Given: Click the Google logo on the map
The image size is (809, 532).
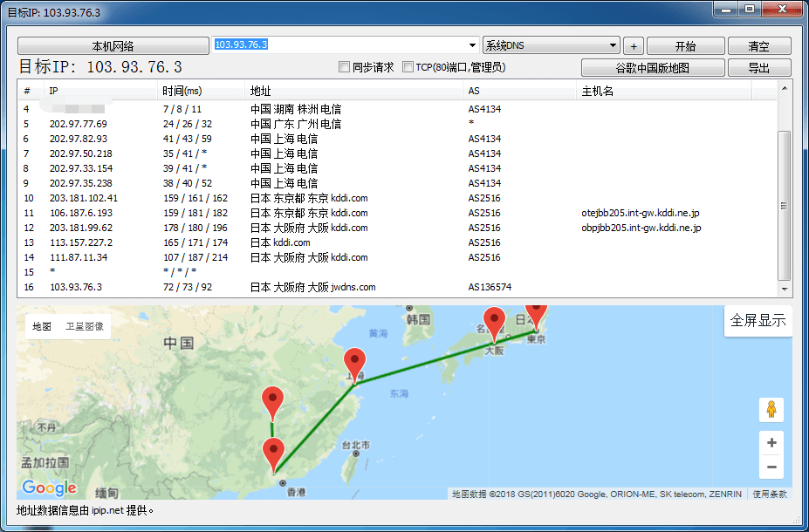Looking at the screenshot, I should click(50, 488).
